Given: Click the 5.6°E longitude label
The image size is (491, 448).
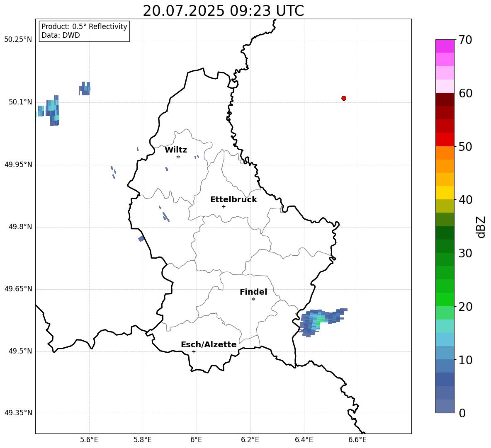Looking at the screenshot, I should 89,440.
